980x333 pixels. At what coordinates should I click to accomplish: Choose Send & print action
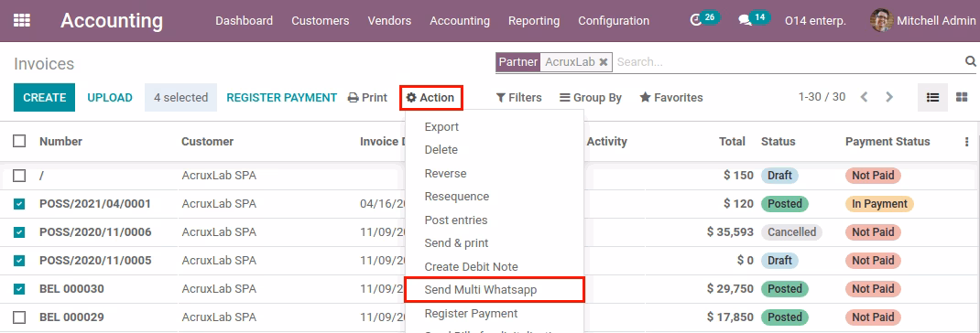[x=495, y=243]
